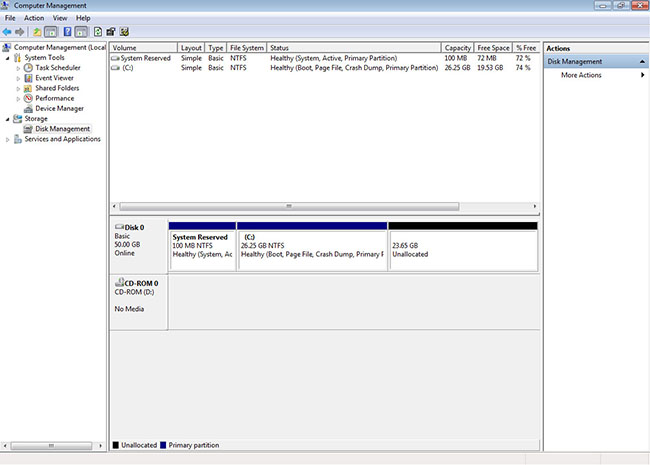Expand the Performance node

(x=18, y=99)
